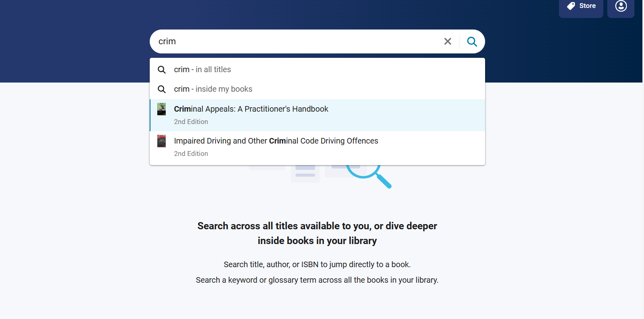Select the "crim - in all titles" suggestion
644x319 pixels.
coord(202,70)
